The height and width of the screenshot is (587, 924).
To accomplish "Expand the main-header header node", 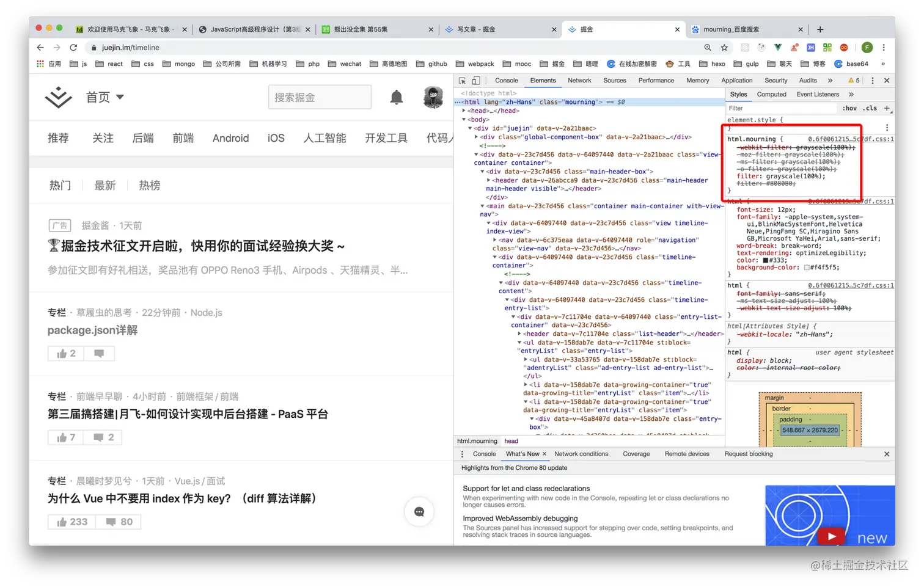I will (488, 180).
